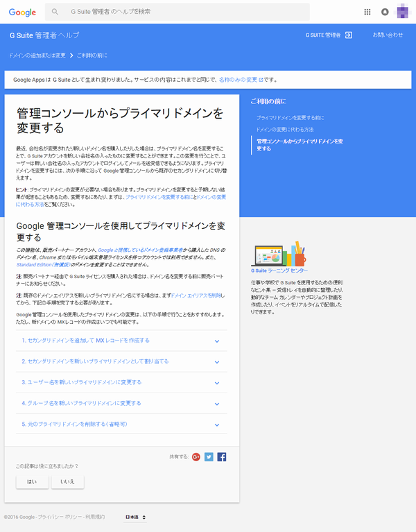Image resolution: width=416 pixels, height=532 pixels.
Task: Select プライマリドメインを変更する前に in sidebar
Action: point(291,118)
